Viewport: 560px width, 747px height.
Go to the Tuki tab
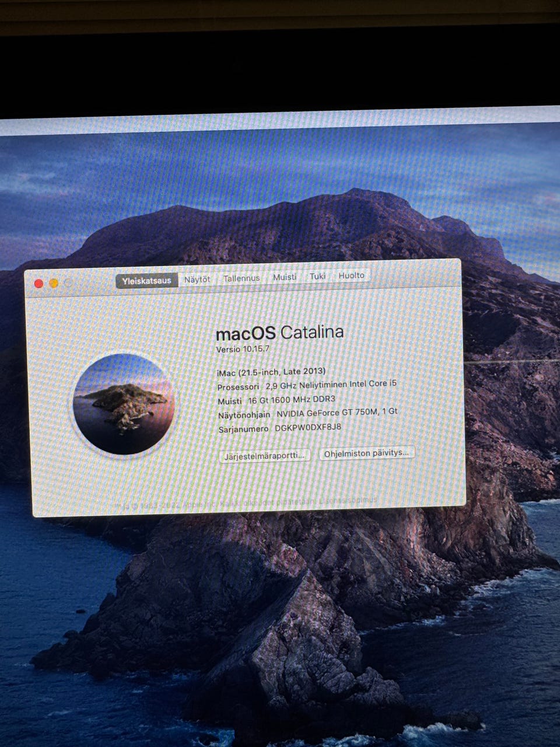pyautogui.click(x=317, y=276)
